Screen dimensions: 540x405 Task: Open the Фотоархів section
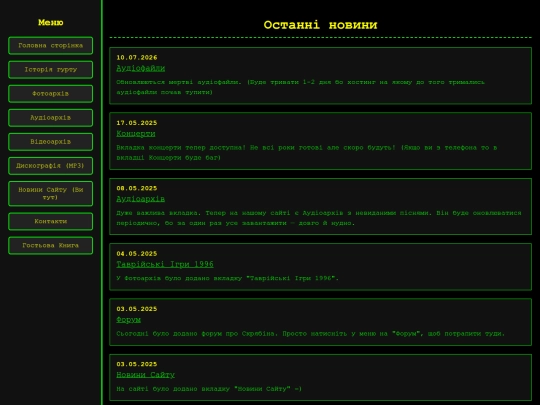click(51, 94)
